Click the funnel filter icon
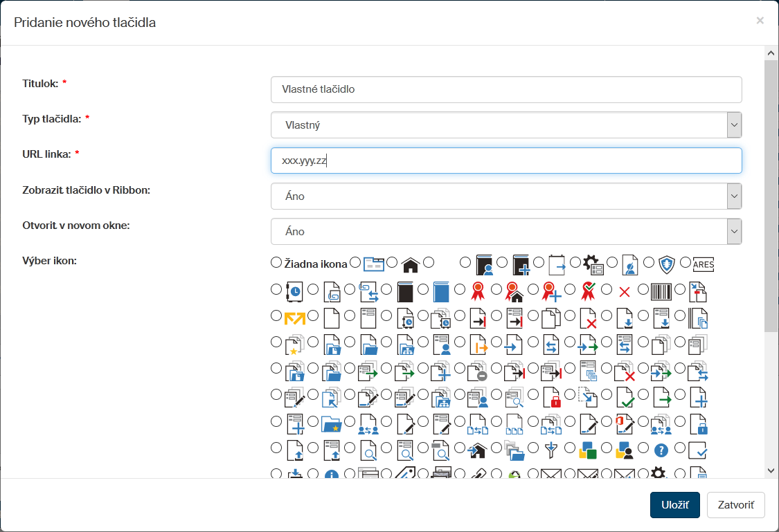 pyautogui.click(x=551, y=450)
